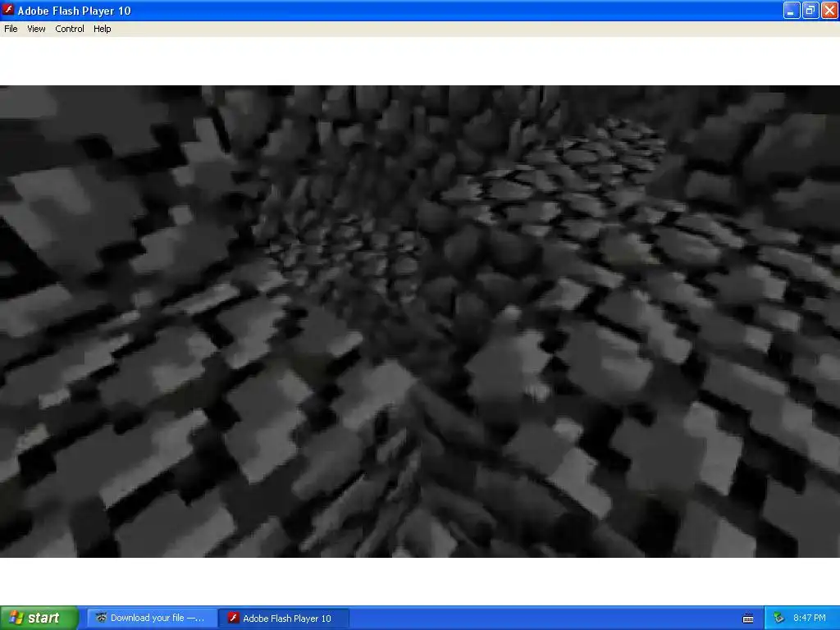Open the View menu
This screenshot has width=840, height=630.
[x=36, y=29]
